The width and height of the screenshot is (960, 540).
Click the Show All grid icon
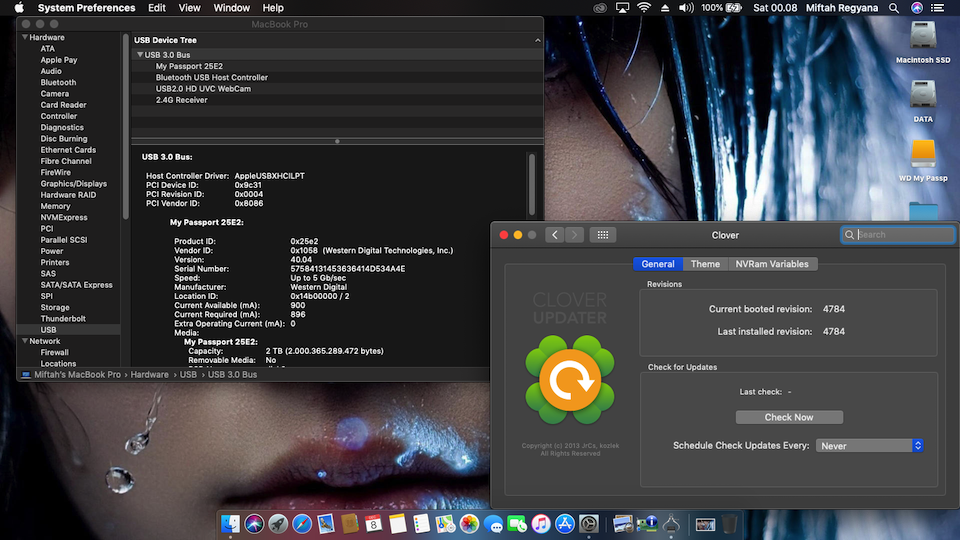point(602,235)
